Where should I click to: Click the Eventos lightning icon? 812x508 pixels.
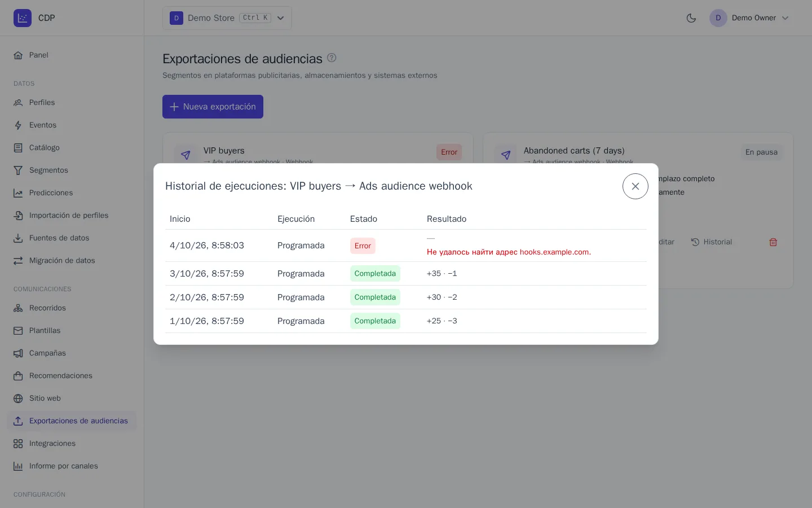coord(18,125)
